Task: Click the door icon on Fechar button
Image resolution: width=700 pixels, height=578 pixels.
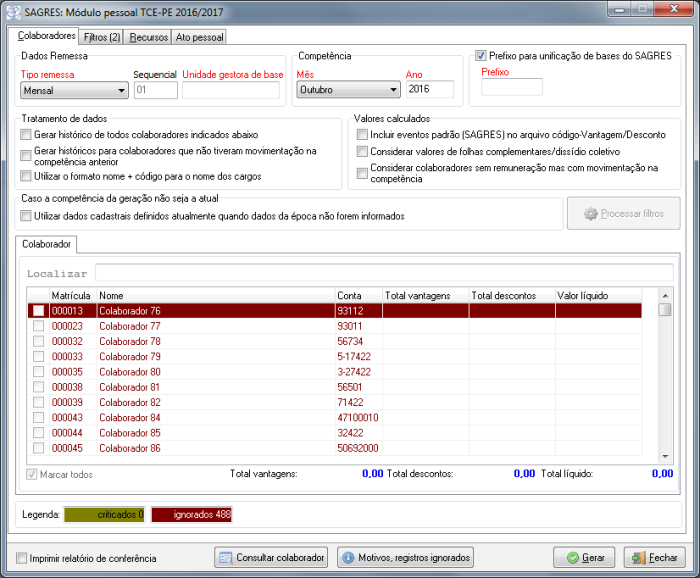Action: click(x=637, y=558)
